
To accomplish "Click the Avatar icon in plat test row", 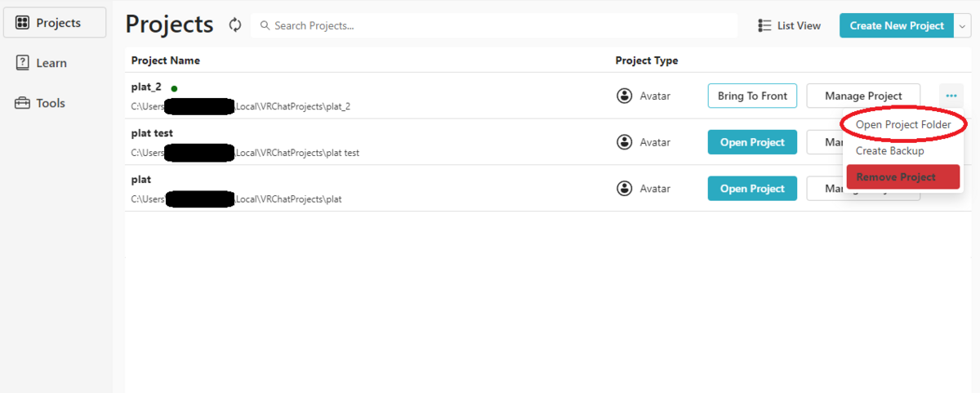I will pyautogui.click(x=625, y=142).
